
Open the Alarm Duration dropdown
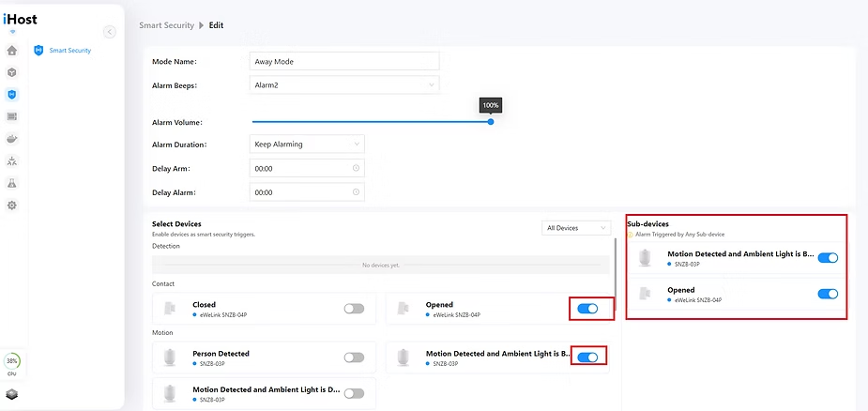pos(308,145)
